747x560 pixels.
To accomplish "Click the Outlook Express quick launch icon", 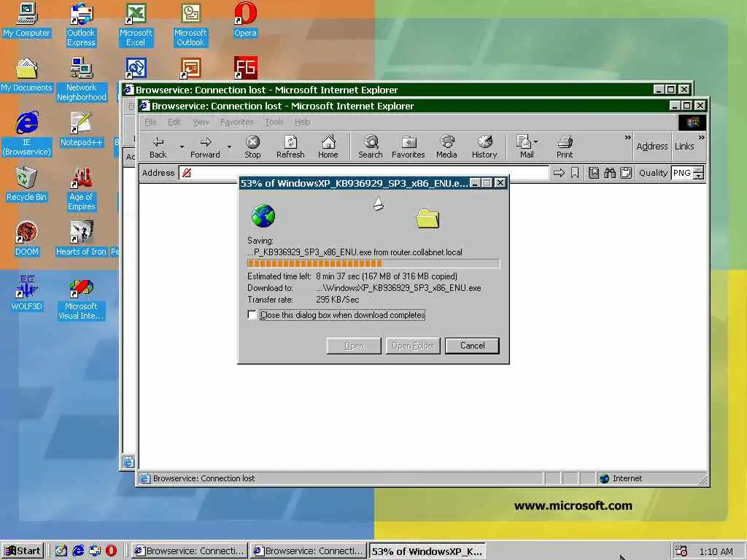I will click(x=95, y=551).
